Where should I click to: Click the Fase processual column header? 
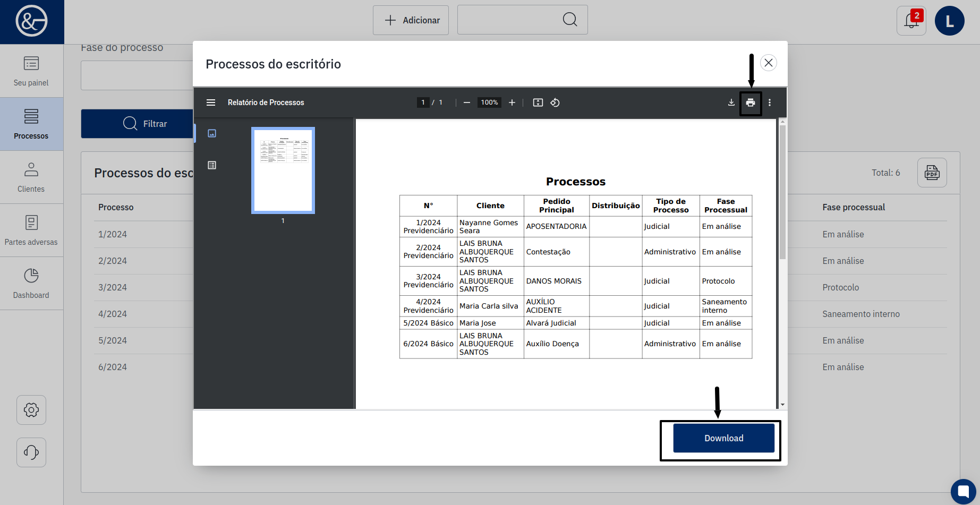[854, 207]
